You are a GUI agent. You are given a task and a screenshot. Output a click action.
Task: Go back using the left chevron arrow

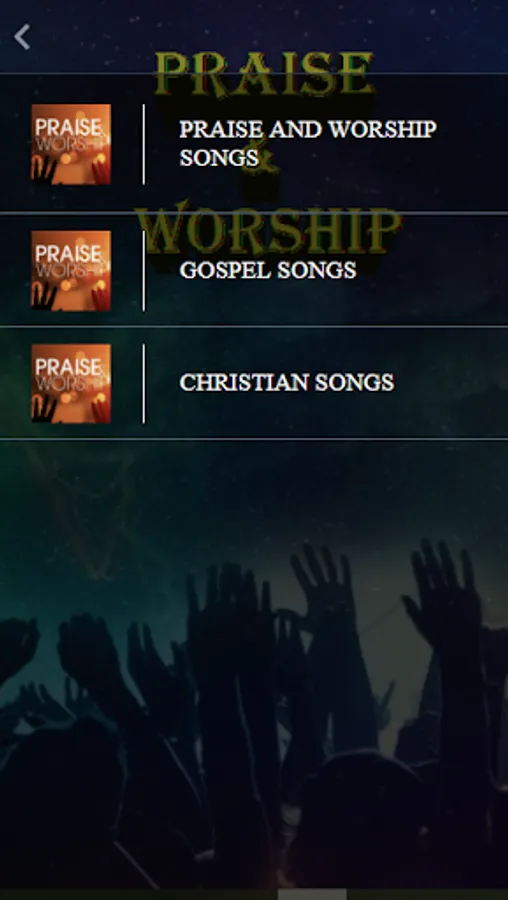(x=22, y=37)
